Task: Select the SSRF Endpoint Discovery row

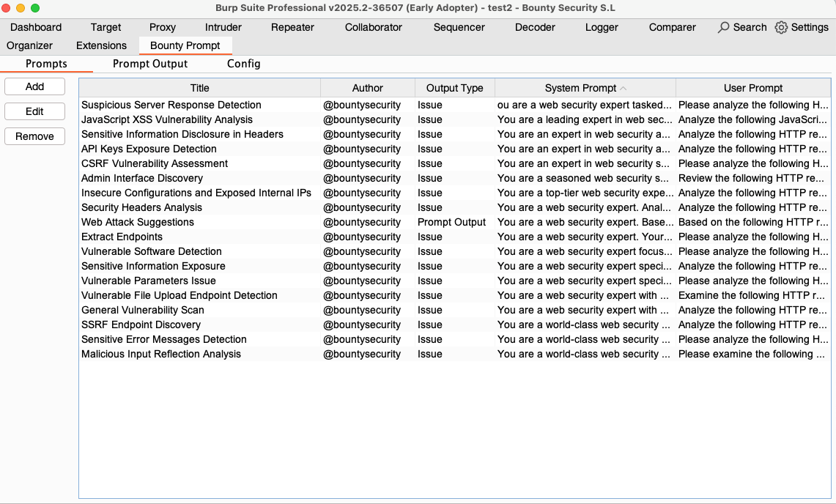Action: point(141,325)
